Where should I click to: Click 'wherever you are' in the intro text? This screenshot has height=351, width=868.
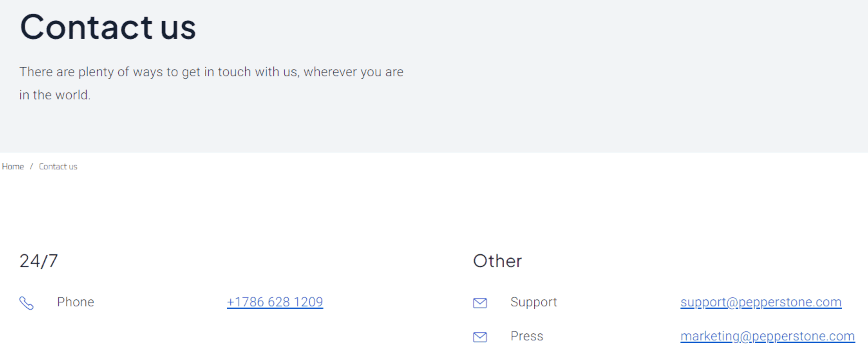[353, 72]
